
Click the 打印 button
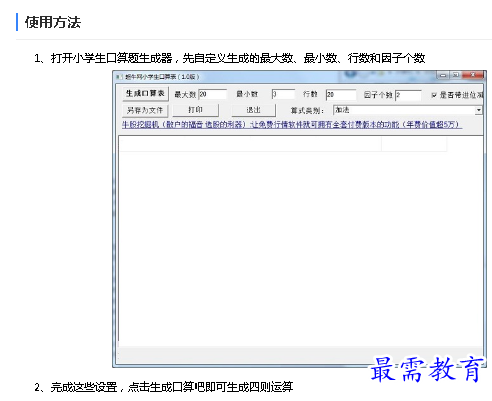point(195,110)
